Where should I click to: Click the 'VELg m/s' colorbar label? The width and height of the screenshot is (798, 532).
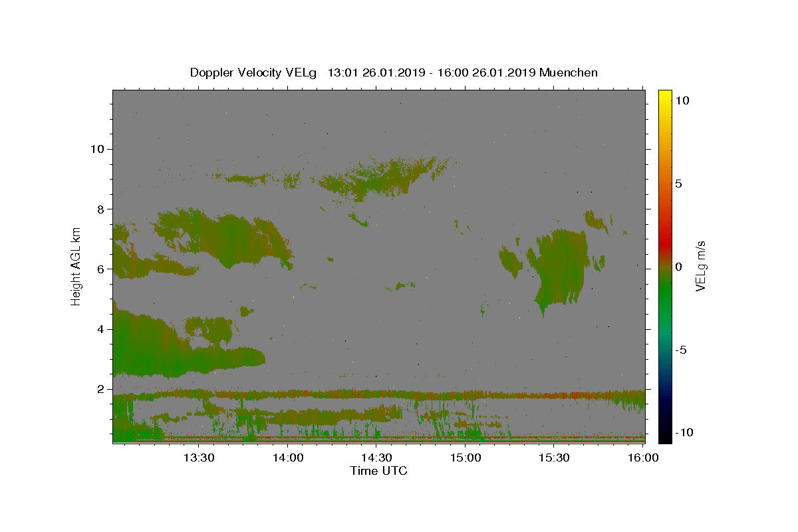tap(700, 266)
